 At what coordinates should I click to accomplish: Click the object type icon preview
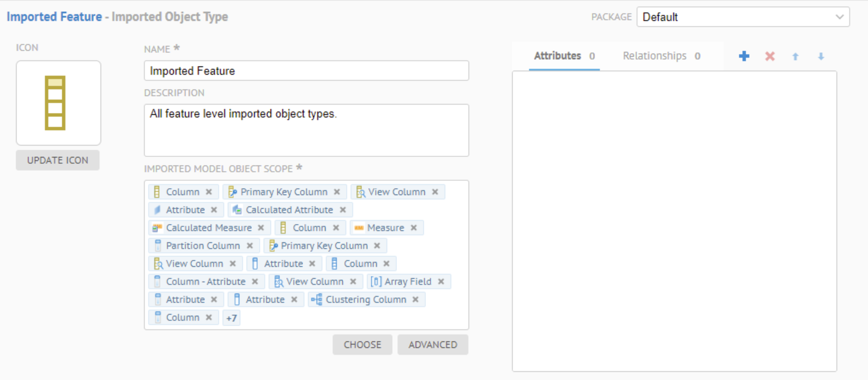coord(58,103)
